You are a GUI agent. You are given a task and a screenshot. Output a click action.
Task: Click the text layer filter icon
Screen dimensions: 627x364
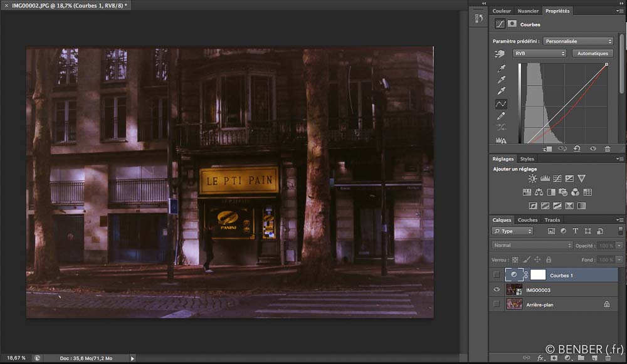pyautogui.click(x=575, y=231)
